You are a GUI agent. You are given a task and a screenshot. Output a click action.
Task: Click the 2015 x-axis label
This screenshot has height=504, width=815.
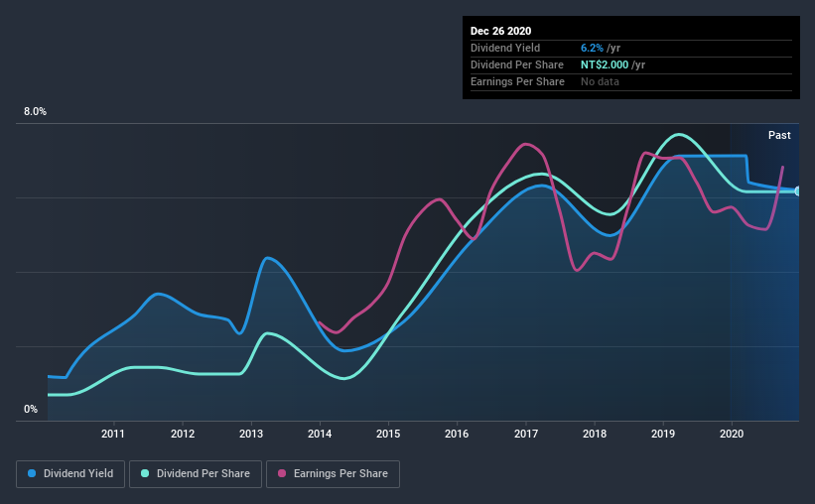tap(388, 434)
